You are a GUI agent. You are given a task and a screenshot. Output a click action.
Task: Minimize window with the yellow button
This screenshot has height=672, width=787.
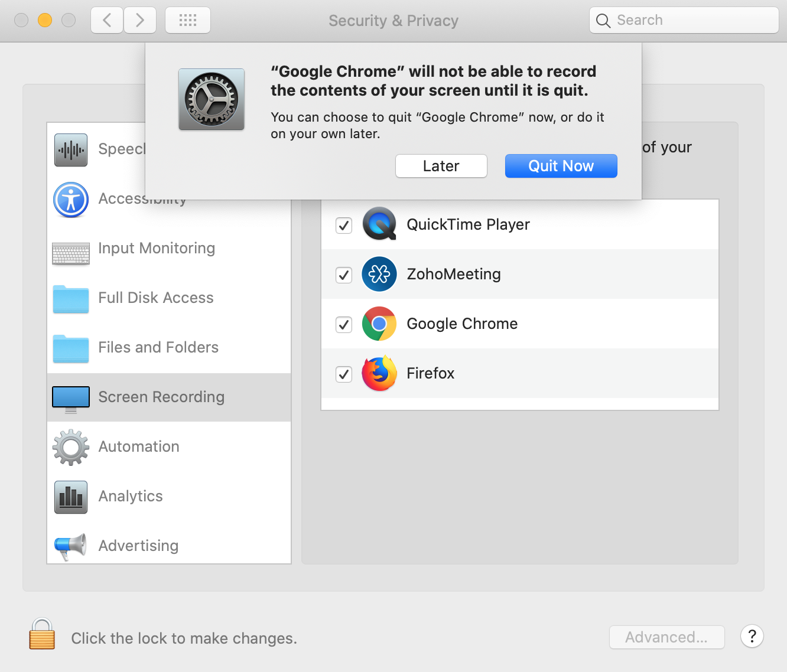[45, 20]
